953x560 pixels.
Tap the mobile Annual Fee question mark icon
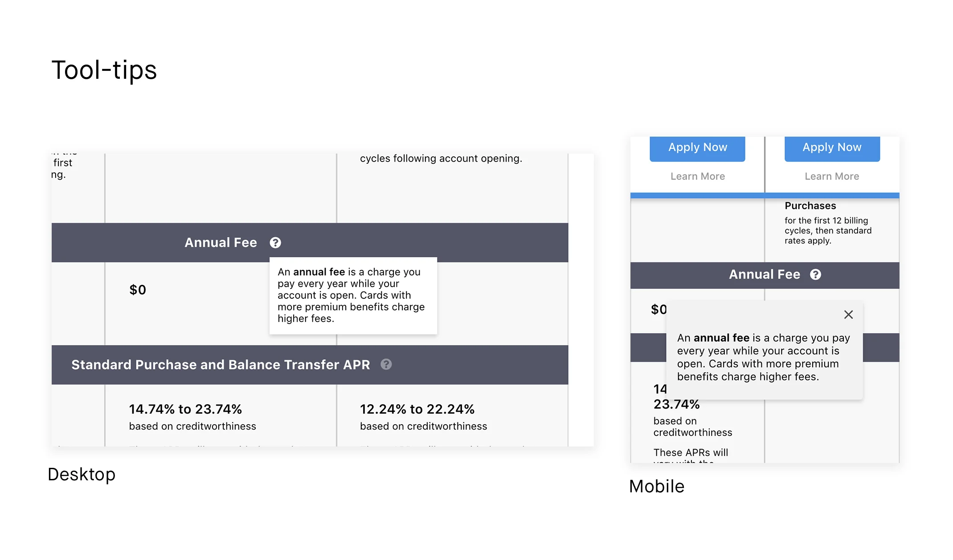coord(815,275)
